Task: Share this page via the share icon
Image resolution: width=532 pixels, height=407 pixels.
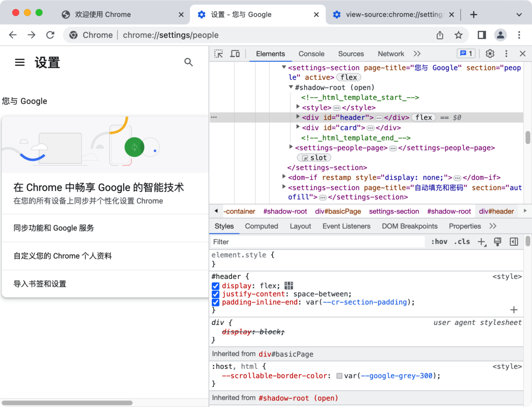Action: (x=440, y=35)
